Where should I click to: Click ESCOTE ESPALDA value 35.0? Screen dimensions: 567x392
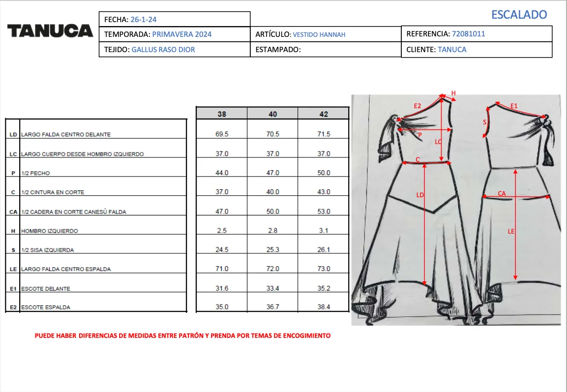click(x=222, y=307)
